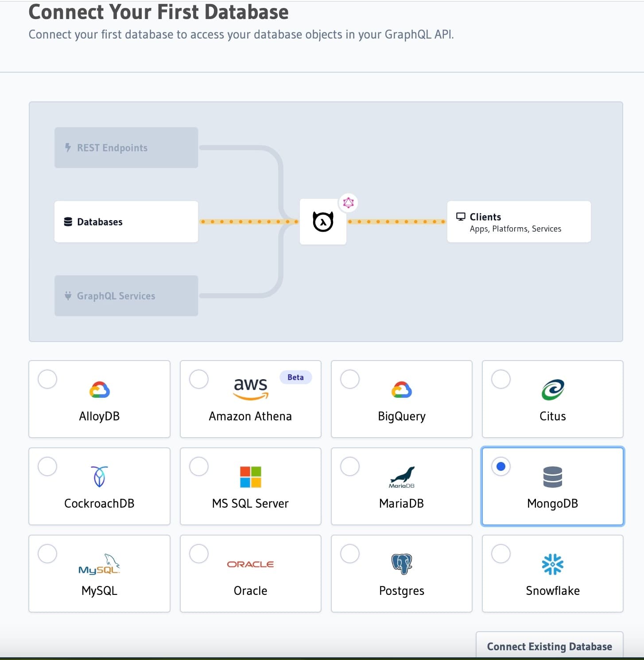644x660 pixels.
Task: Click the Beta badge on Amazon Athena
Action: coord(295,377)
